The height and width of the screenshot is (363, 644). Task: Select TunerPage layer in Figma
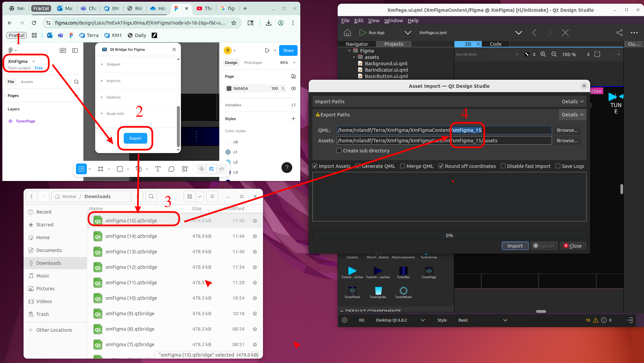25,121
